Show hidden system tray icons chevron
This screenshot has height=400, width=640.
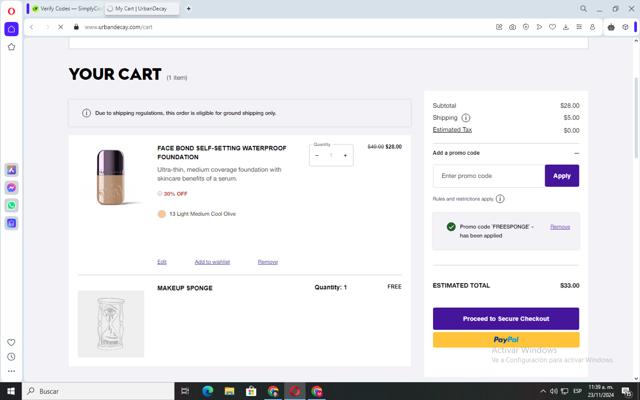[543, 391]
